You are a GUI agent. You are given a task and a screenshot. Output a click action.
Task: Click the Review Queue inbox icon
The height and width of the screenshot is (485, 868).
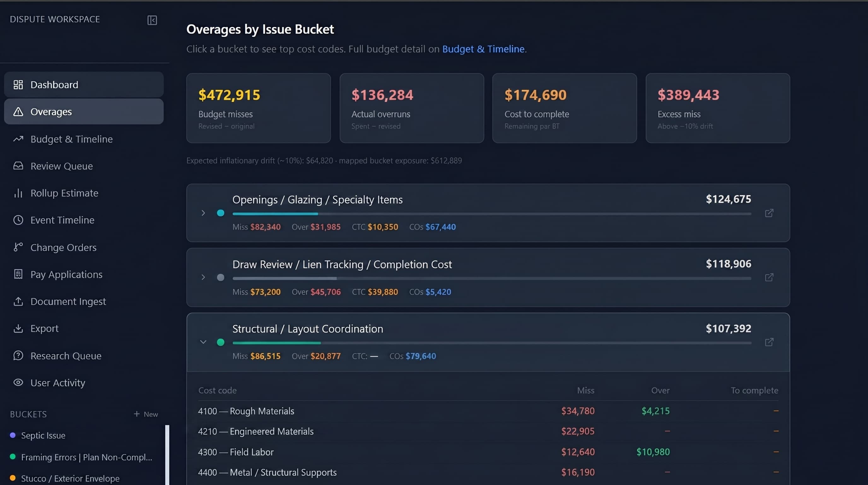coord(18,165)
